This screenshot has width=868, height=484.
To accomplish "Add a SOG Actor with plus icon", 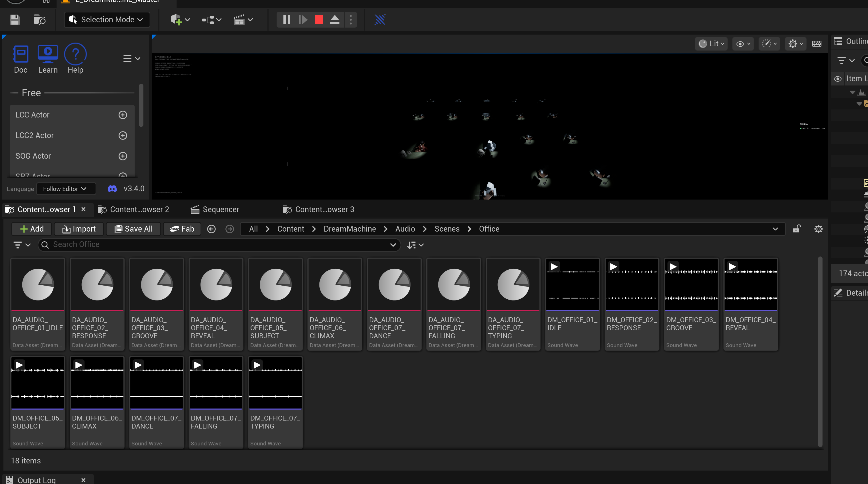I will pyautogui.click(x=123, y=156).
